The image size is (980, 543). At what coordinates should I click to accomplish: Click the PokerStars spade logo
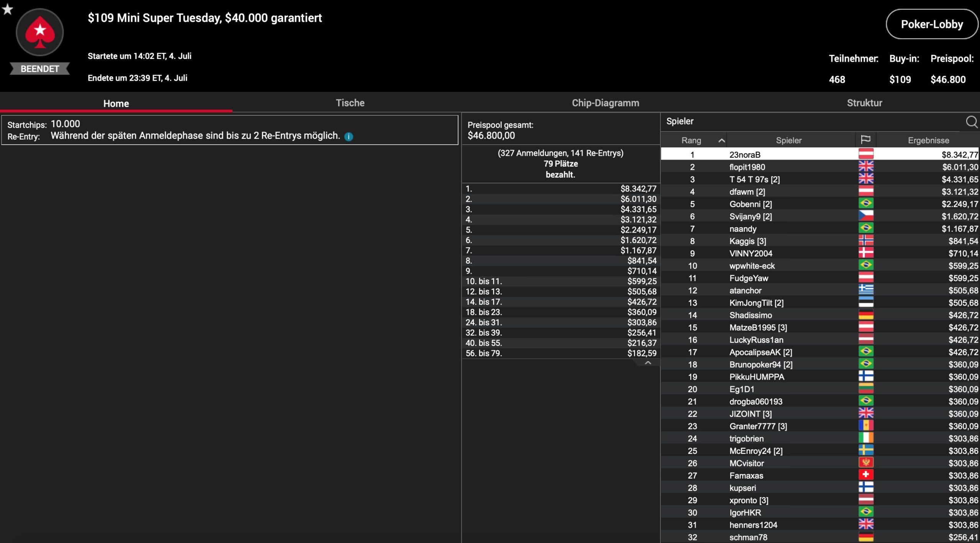[x=39, y=33]
